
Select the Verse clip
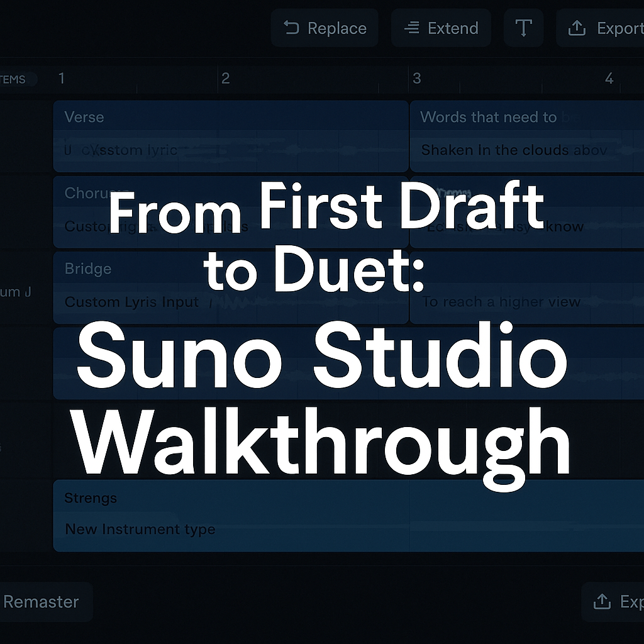[84, 117]
